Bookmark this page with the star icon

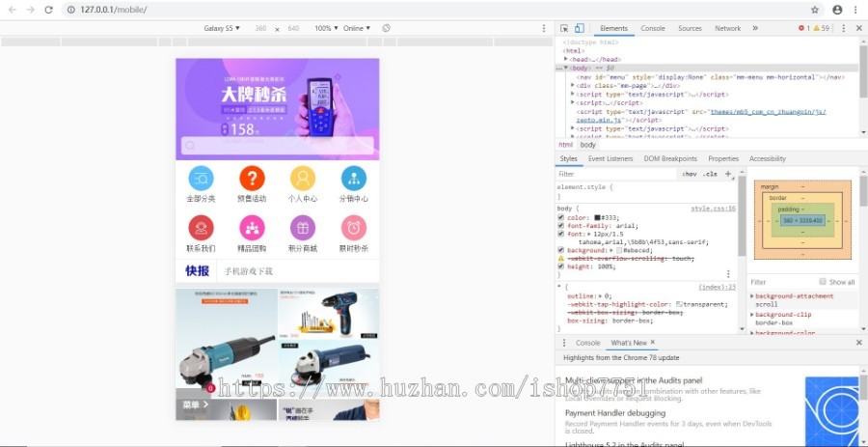815,10
